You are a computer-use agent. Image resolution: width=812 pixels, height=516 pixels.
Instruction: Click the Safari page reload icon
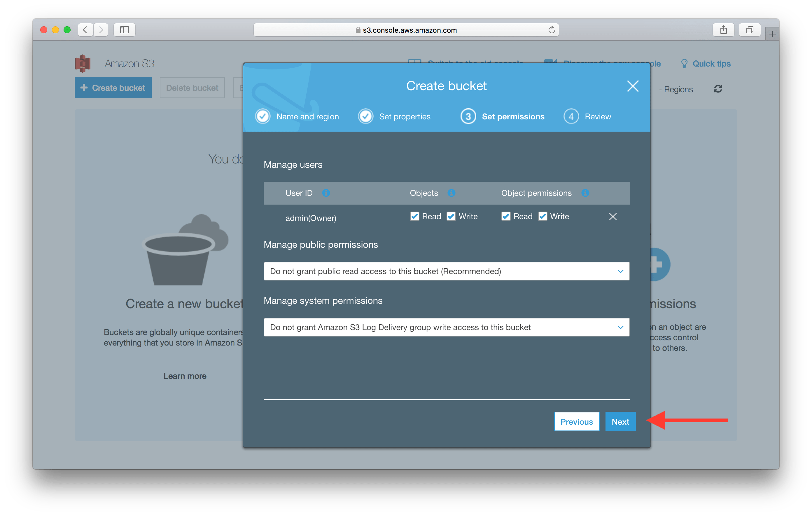click(552, 30)
